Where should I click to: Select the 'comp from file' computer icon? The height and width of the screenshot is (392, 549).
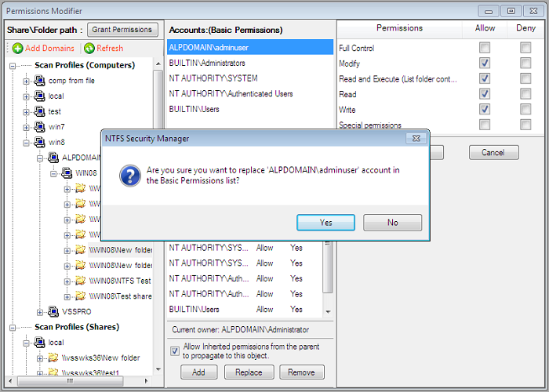(x=40, y=81)
